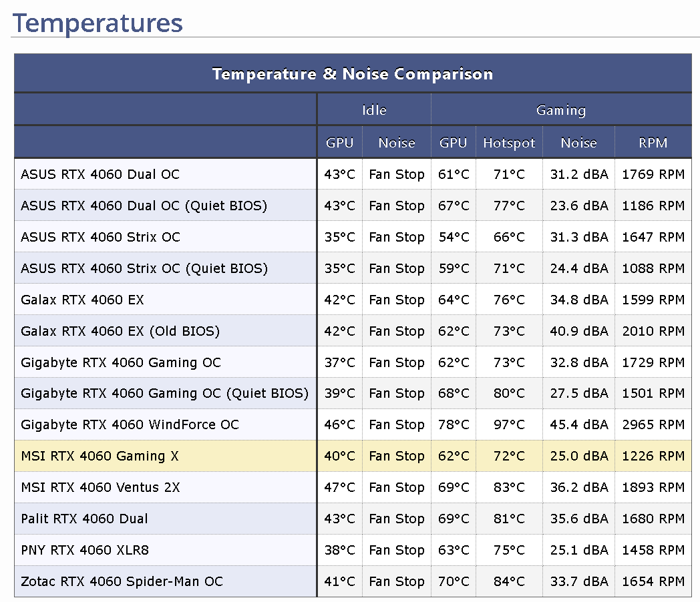700x602 pixels.
Task: Click the 2965 RPM cell
Action: tap(653, 425)
